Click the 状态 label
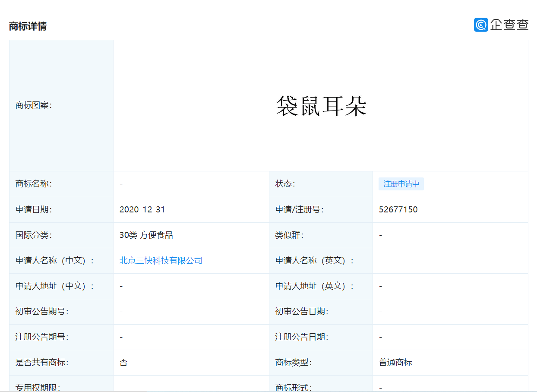The image size is (537, 392). pos(285,184)
